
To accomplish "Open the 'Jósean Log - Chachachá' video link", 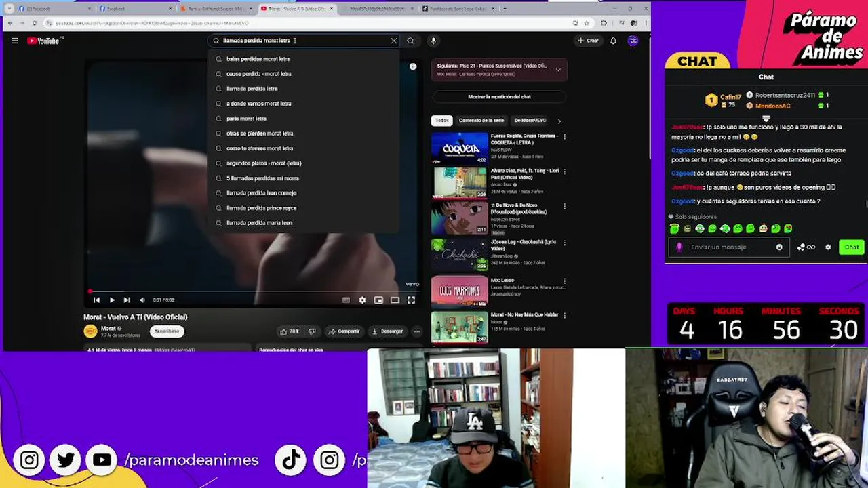I will pyautogui.click(x=524, y=245).
